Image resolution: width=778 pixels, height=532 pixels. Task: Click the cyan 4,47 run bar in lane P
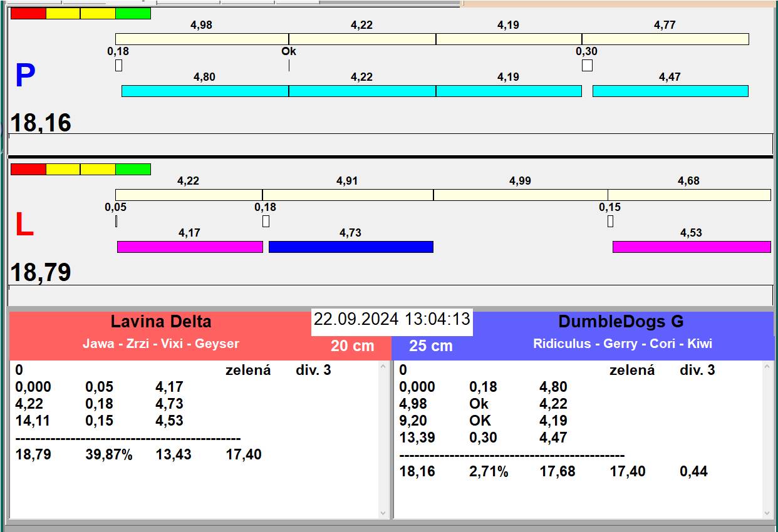point(670,91)
